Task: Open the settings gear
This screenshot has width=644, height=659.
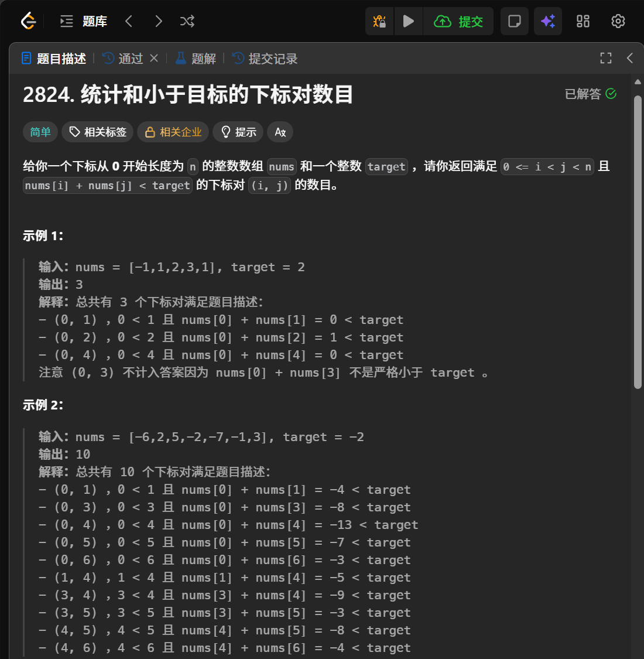Action: tap(618, 21)
